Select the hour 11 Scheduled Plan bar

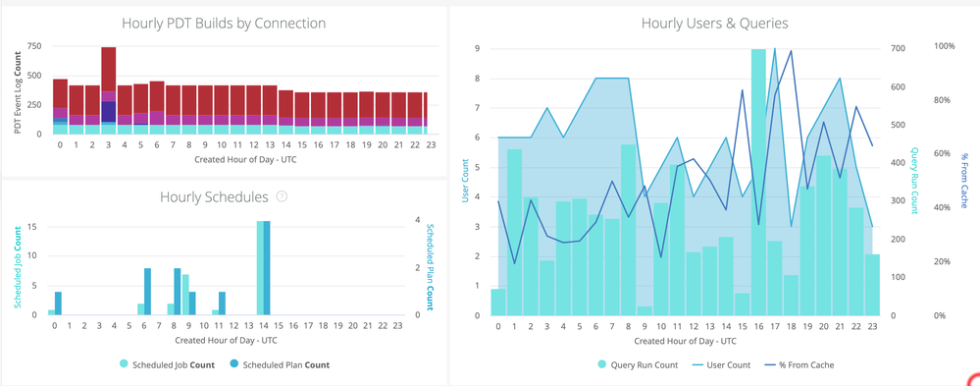pyautogui.click(x=223, y=303)
